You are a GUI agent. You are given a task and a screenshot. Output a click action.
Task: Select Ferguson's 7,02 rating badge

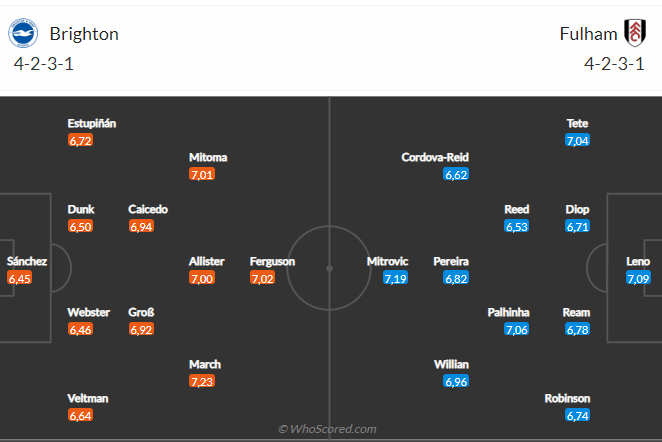263,278
